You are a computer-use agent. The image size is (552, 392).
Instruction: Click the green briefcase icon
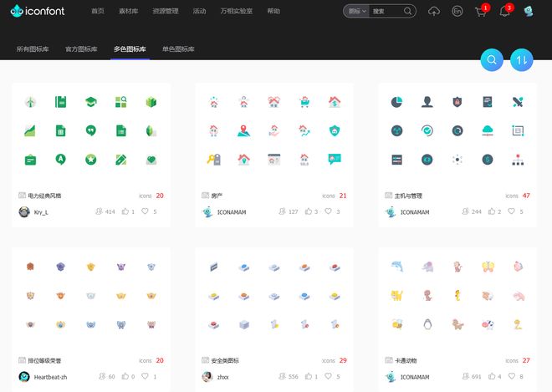(31, 160)
